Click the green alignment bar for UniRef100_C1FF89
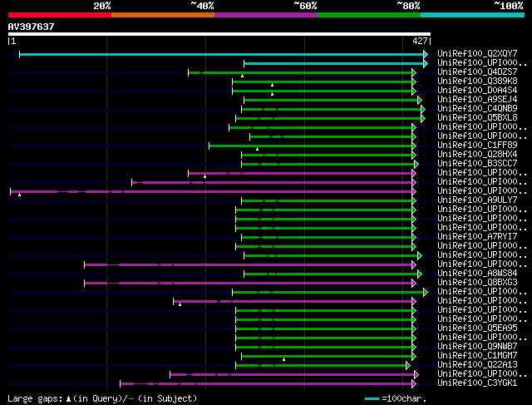This screenshot has width=532, height=405. coord(310,146)
